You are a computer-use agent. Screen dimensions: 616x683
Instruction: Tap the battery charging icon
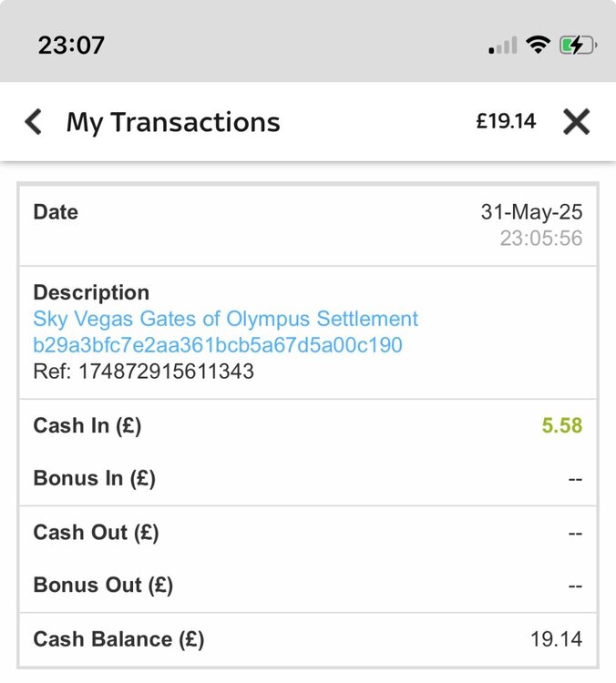(x=578, y=45)
